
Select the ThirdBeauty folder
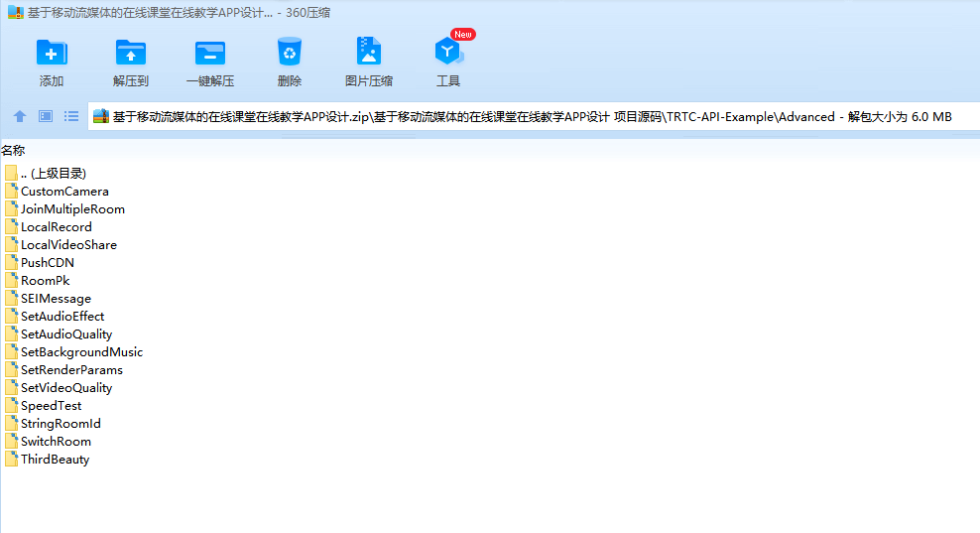(x=48, y=460)
